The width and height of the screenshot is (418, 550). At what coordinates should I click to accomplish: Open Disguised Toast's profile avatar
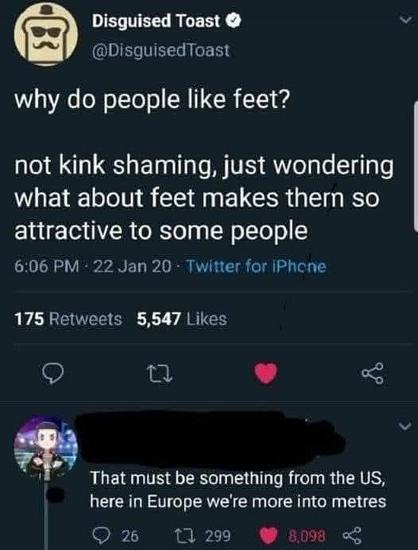tap(46, 34)
